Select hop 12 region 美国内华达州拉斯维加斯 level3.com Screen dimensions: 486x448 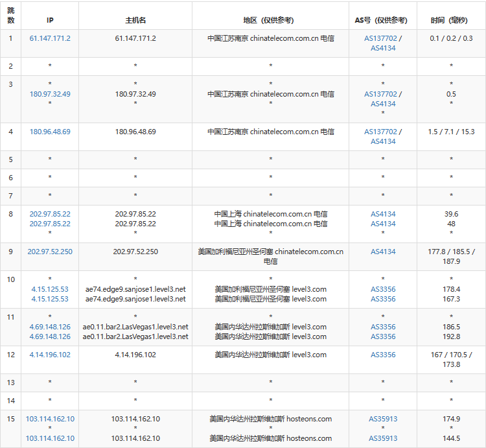click(x=271, y=355)
